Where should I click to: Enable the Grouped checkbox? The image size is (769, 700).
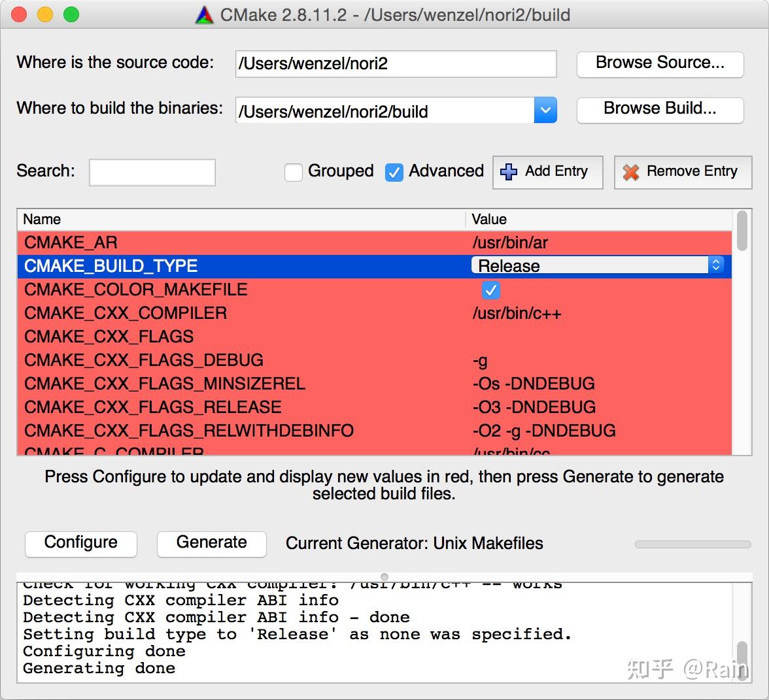pyautogui.click(x=294, y=171)
